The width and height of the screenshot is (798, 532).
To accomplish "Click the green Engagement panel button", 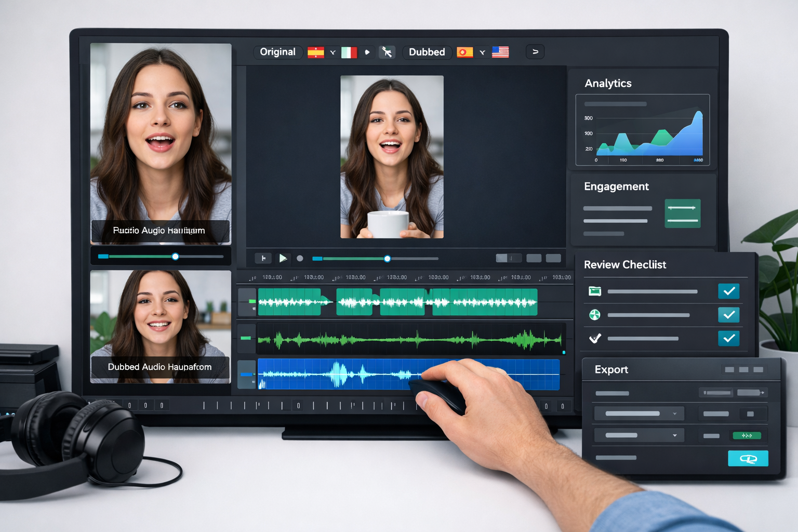I will point(683,214).
